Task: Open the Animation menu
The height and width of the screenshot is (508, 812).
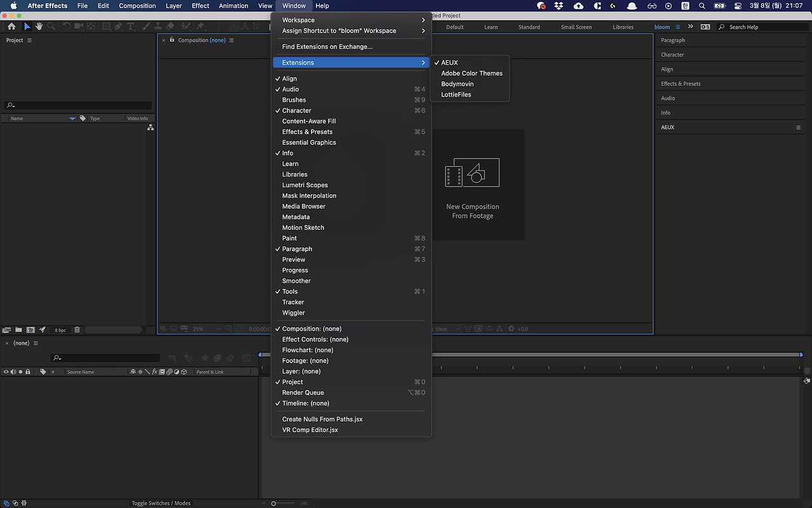Action: point(233,6)
